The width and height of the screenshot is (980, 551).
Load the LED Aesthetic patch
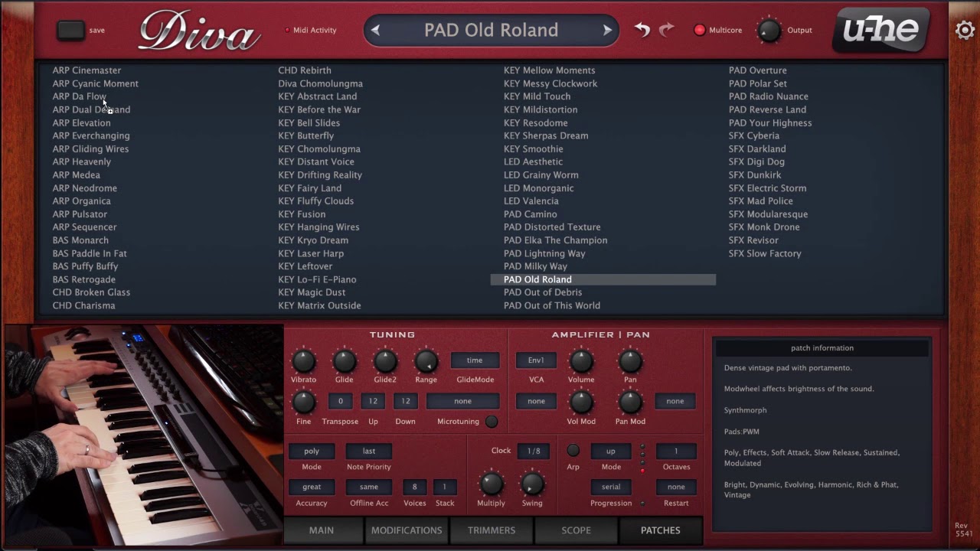click(x=533, y=162)
